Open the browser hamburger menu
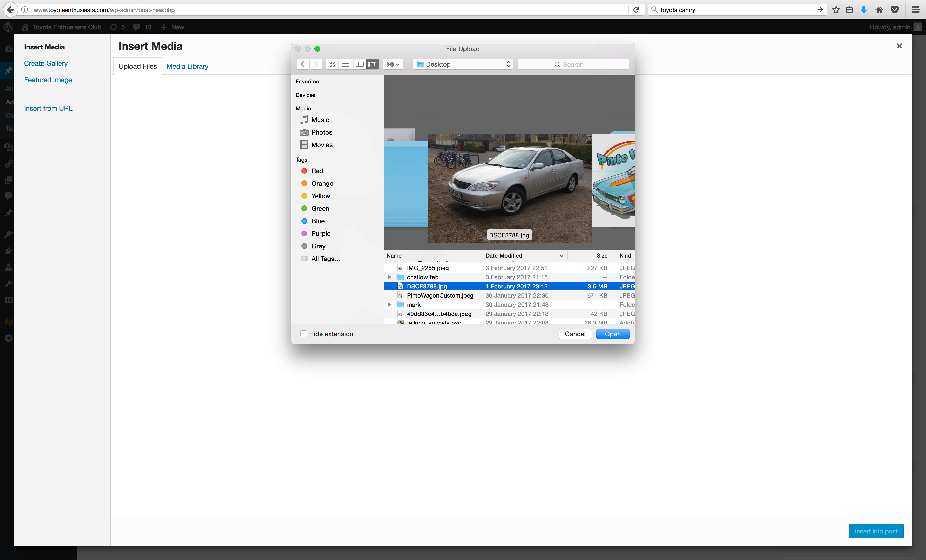 click(915, 10)
